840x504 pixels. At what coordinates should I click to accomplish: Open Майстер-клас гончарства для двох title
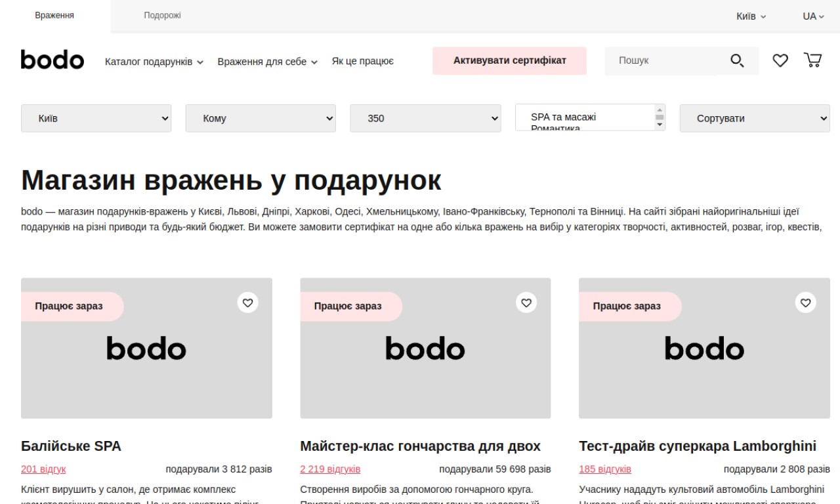pos(420,446)
